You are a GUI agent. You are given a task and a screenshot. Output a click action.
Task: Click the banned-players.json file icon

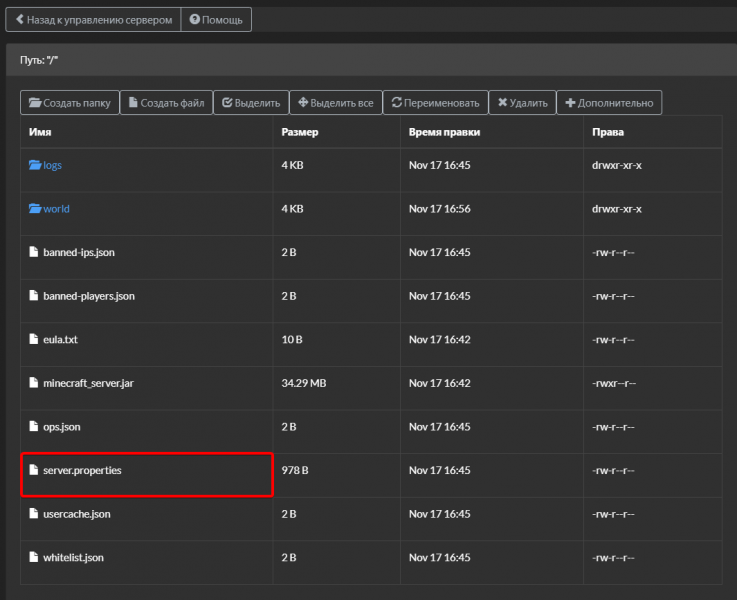[33, 295]
